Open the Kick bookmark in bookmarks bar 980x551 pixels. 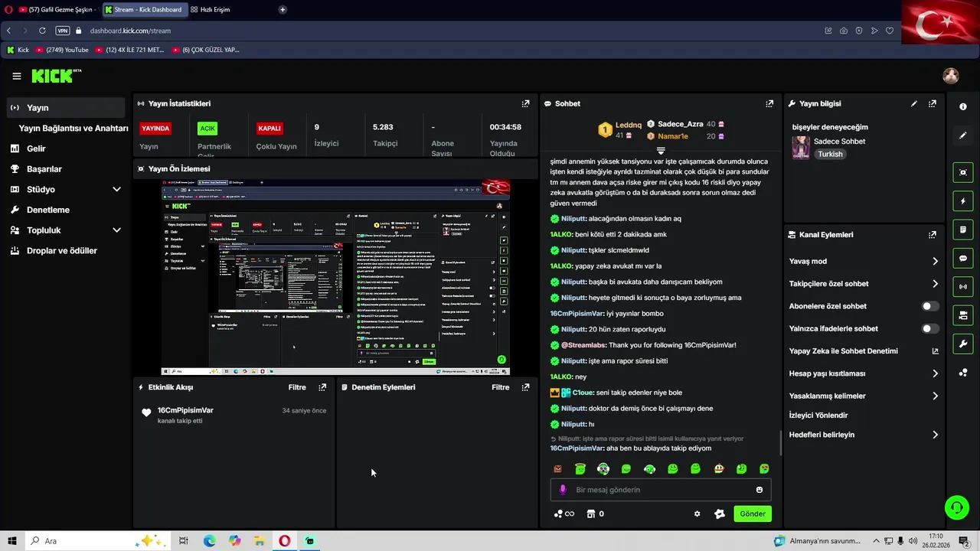[18, 50]
